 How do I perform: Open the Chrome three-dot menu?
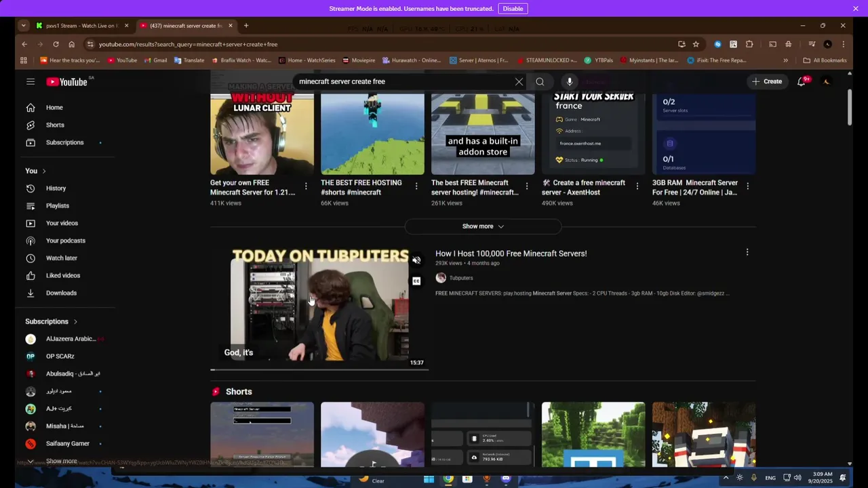click(843, 44)
